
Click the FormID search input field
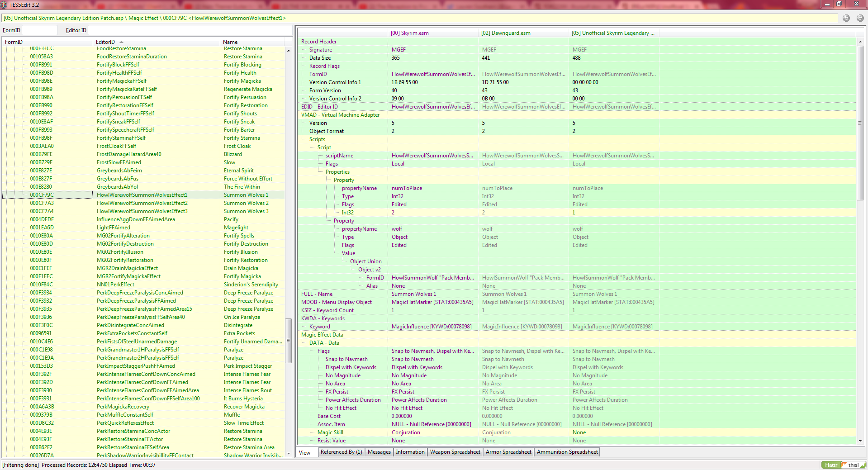pyautogui.click(x=39, y=30)
